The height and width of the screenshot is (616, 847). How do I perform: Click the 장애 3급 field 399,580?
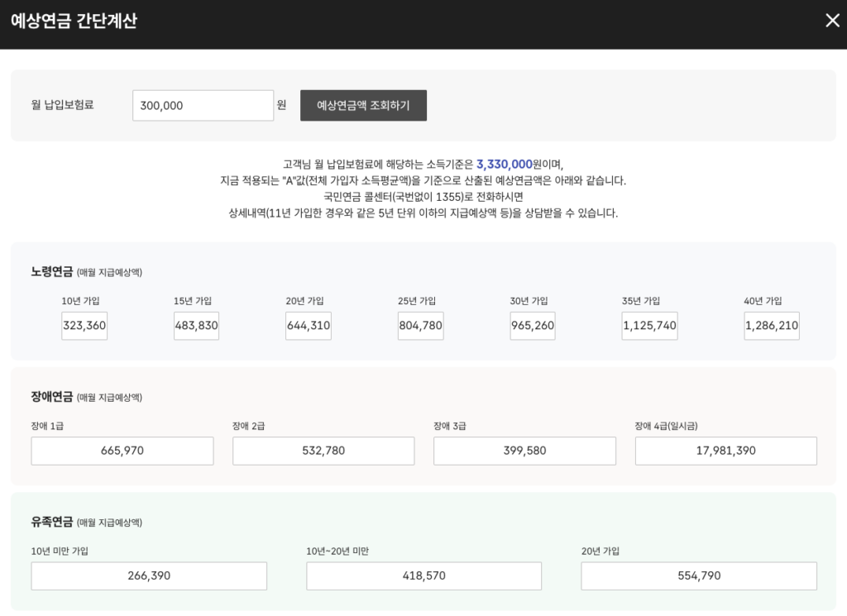click(x=524, y=451)
